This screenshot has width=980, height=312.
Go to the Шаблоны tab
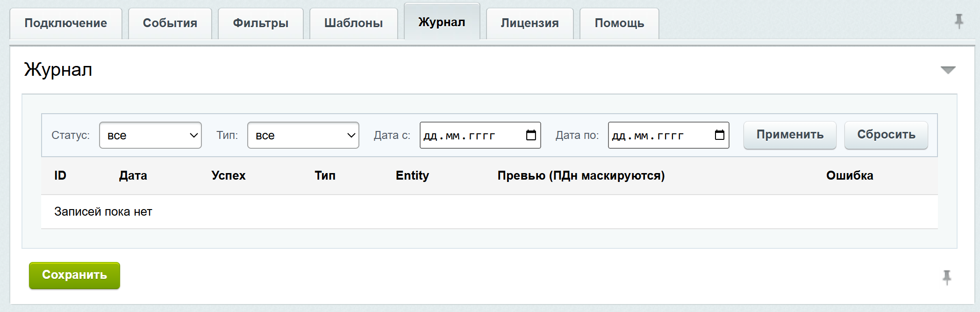tap(354, 23)
